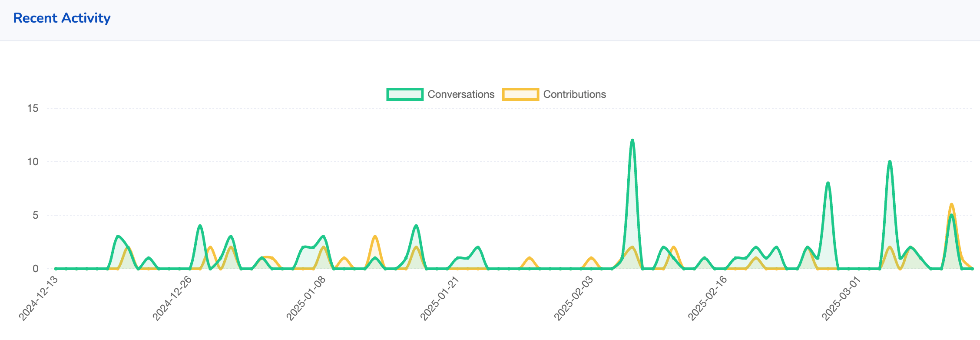
Task: Hide the Contributions series via its legend label
Action: [574, 94]
